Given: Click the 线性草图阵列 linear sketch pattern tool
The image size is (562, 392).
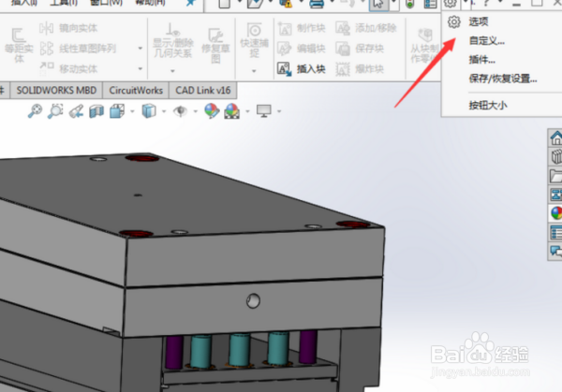Looking at the screenshot, I should pyautogui.click(x=78, y=49).
